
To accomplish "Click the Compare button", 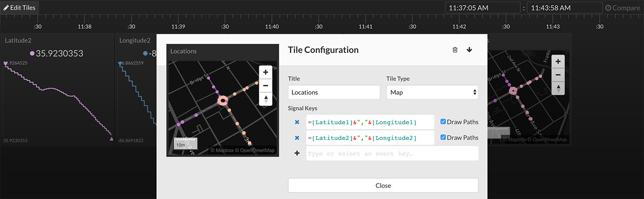I will click(624, 8).
